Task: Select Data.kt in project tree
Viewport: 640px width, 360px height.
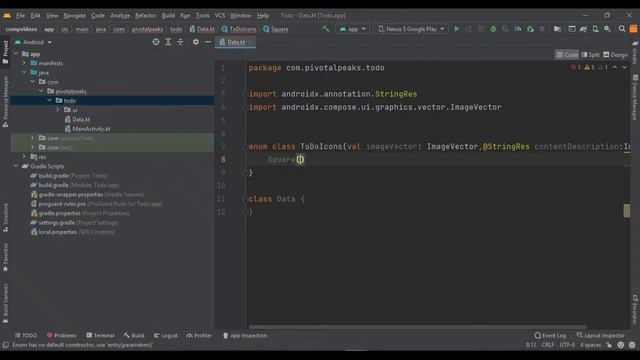Action: point(78,120)
